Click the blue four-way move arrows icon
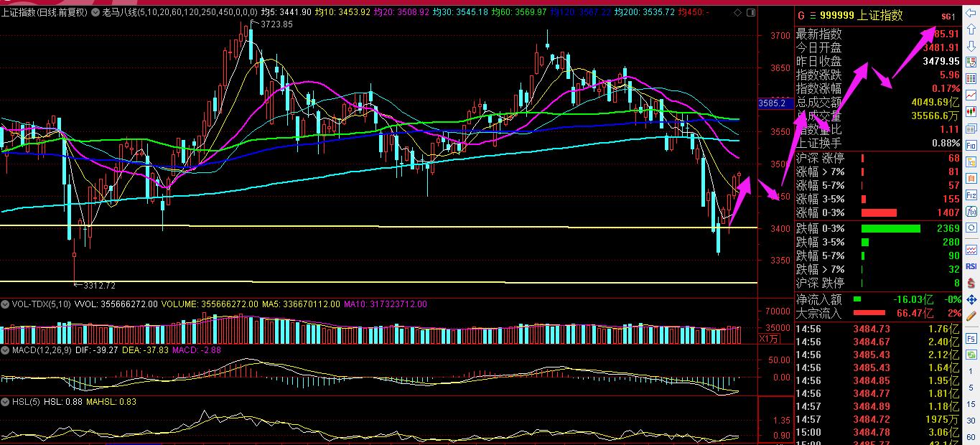This screenshot has width=980, height=445. click(x=971, y=299)
